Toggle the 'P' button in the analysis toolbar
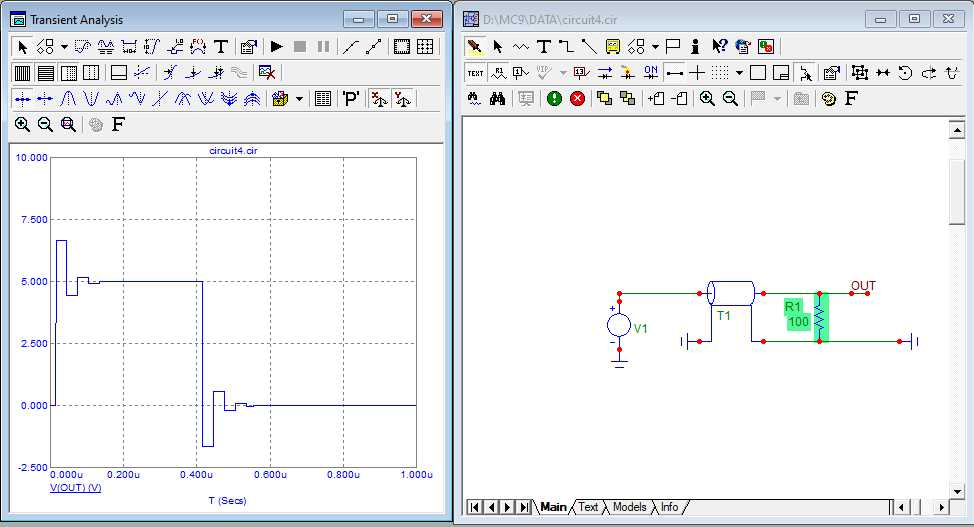The image size is (974, 527). coord(351,98)
